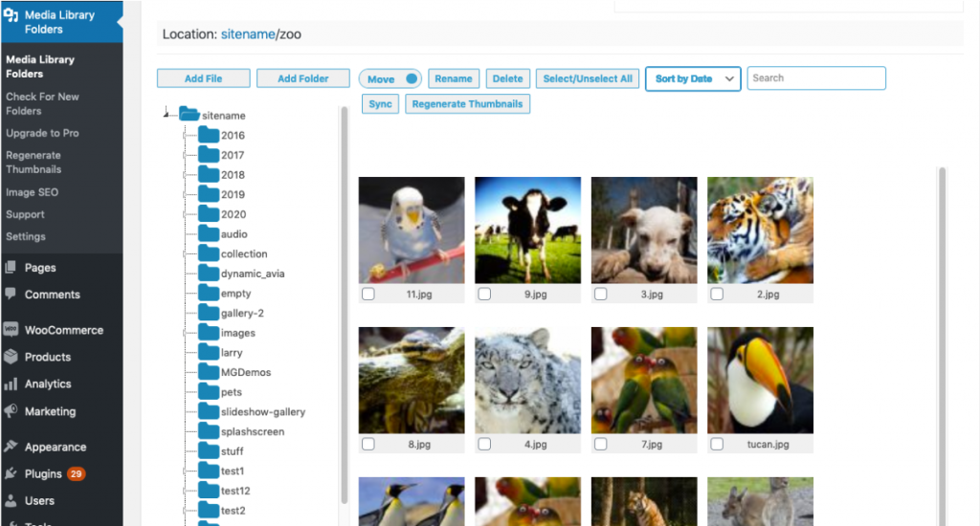Click the gallery-2 folder icon
Image resolution: width=980 pixels, height=526 pixels.
coord(209,313)
